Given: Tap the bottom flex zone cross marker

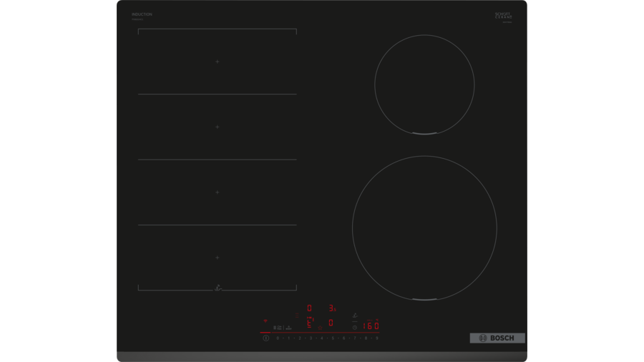Looking at the screenshot, I should coord(218,257).
